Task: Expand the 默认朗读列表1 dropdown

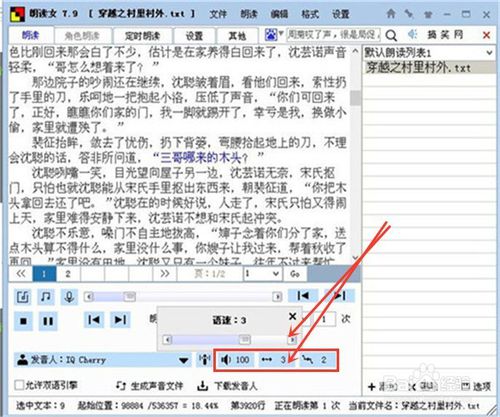Action: (x=489, y=53)
